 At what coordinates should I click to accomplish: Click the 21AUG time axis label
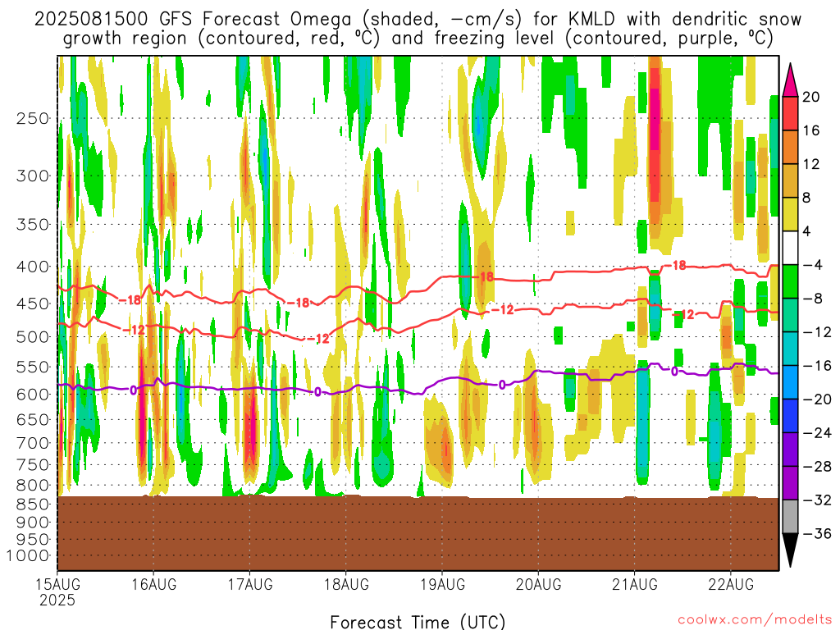(635, 584)
